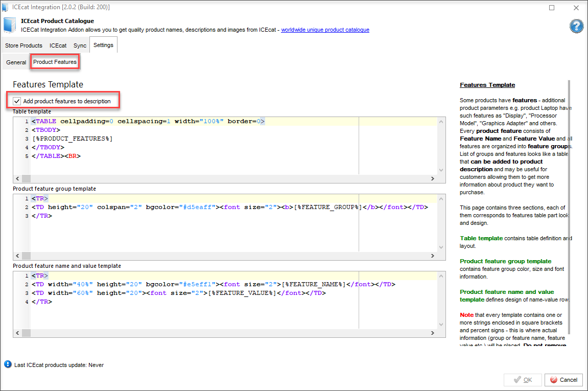Click scroll-up arrow of feature group template editor
The height and width of the screenshot is (391, 588).
tap(441, 199)
